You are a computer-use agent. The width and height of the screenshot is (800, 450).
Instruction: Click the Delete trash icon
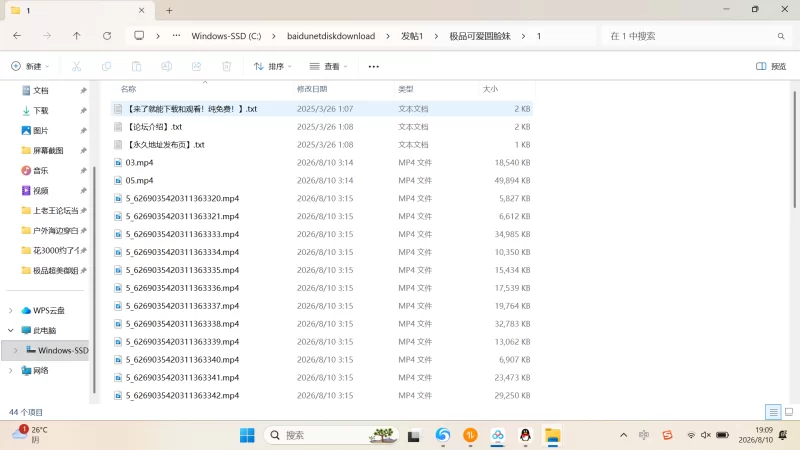click(227, 66)
